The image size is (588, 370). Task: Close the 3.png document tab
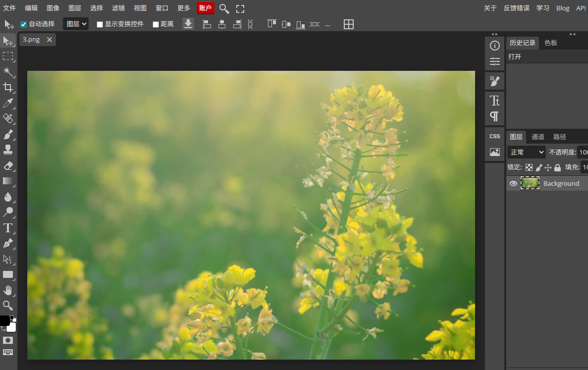49,40
